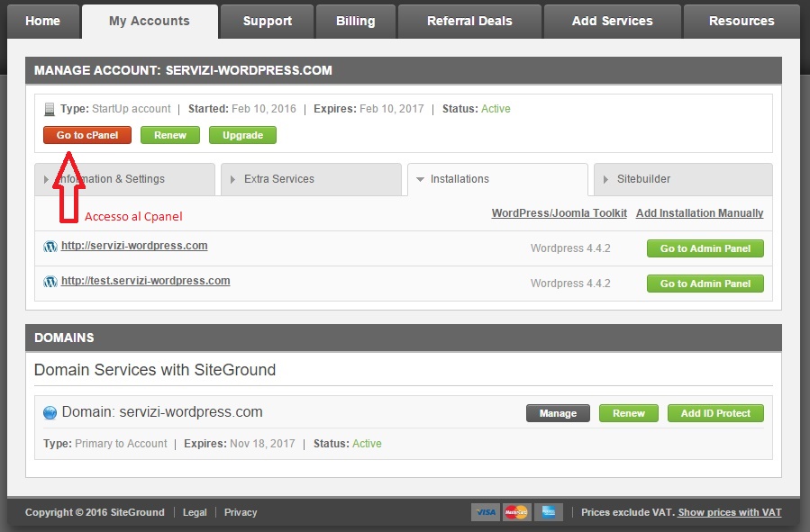Expand the Information & Settings section

pyautogui.click(x=124, y=179)
